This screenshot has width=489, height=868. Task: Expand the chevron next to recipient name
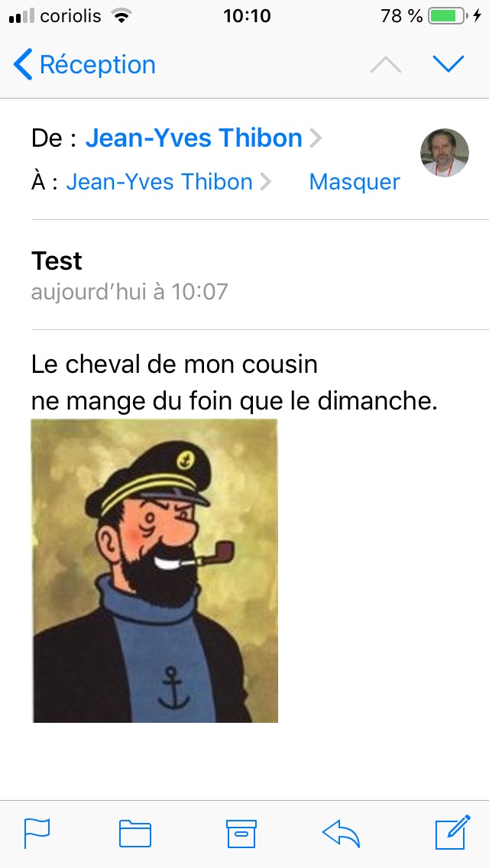tap(265, 182)
